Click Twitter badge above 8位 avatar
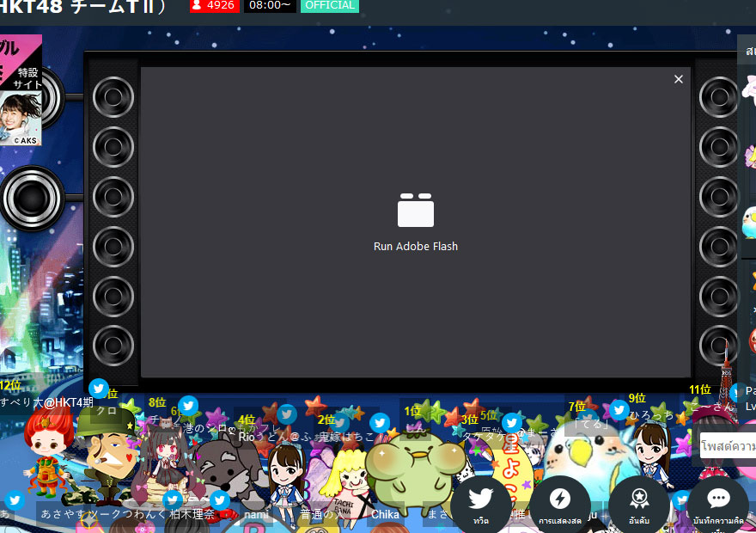Screen dimensions: 756x533 coord(188,406)
